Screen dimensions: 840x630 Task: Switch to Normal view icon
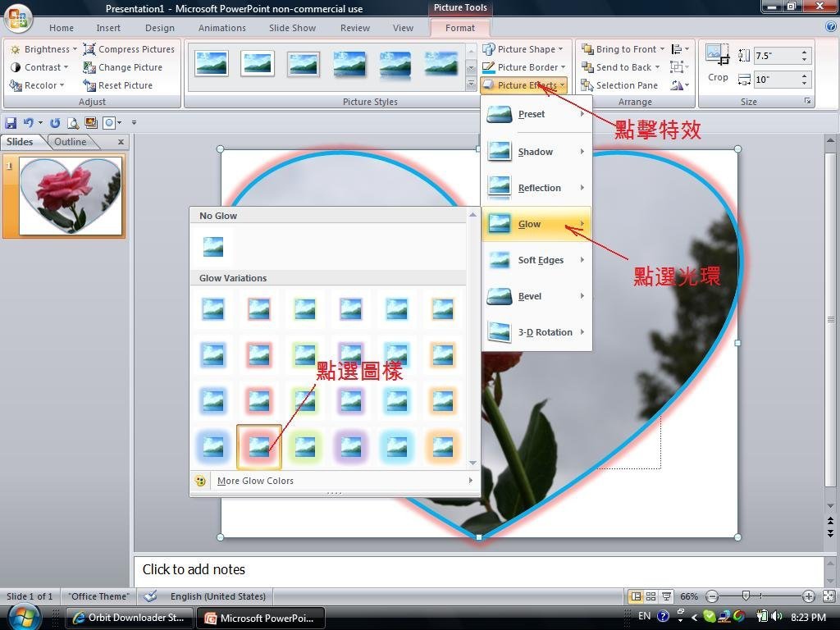[x=636, y=596]
